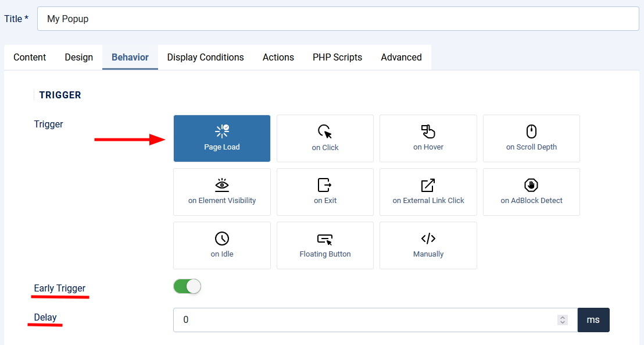Choose the on AdBlock Detect stop-hand icon
644x345 pixels.
click(531, 185)
